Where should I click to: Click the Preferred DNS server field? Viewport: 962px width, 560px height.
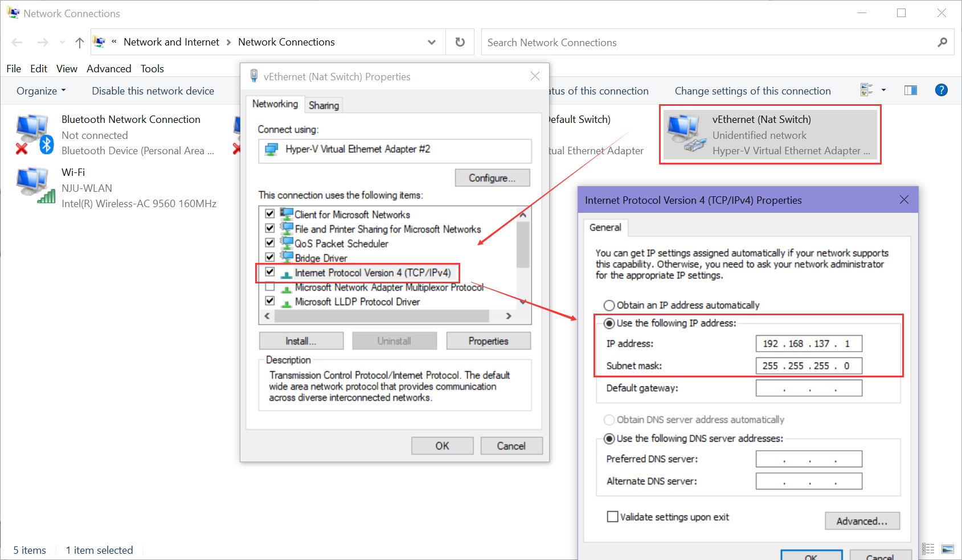(x=809, y=459)
